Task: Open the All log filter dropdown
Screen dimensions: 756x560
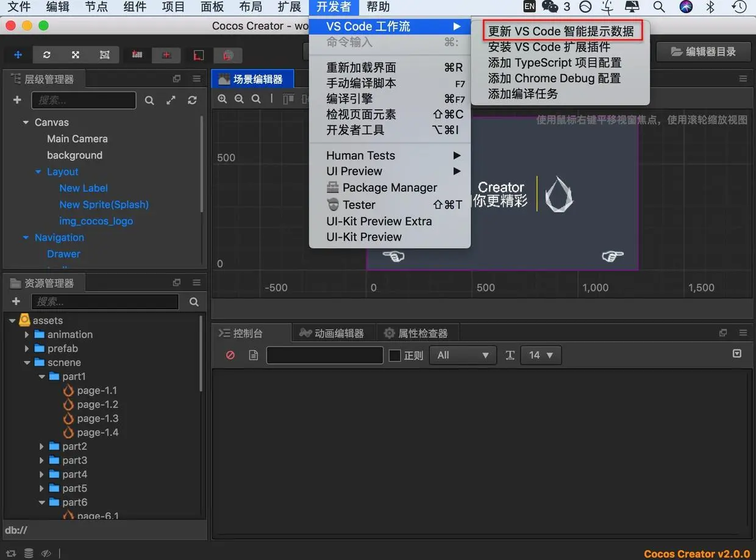Action: (x=462, y=354)
